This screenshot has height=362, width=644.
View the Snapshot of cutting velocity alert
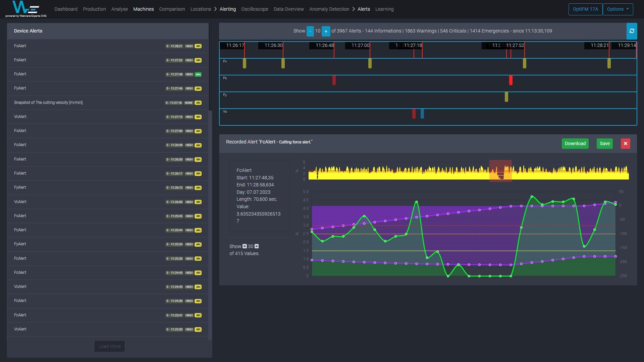[x=198, y=103]
